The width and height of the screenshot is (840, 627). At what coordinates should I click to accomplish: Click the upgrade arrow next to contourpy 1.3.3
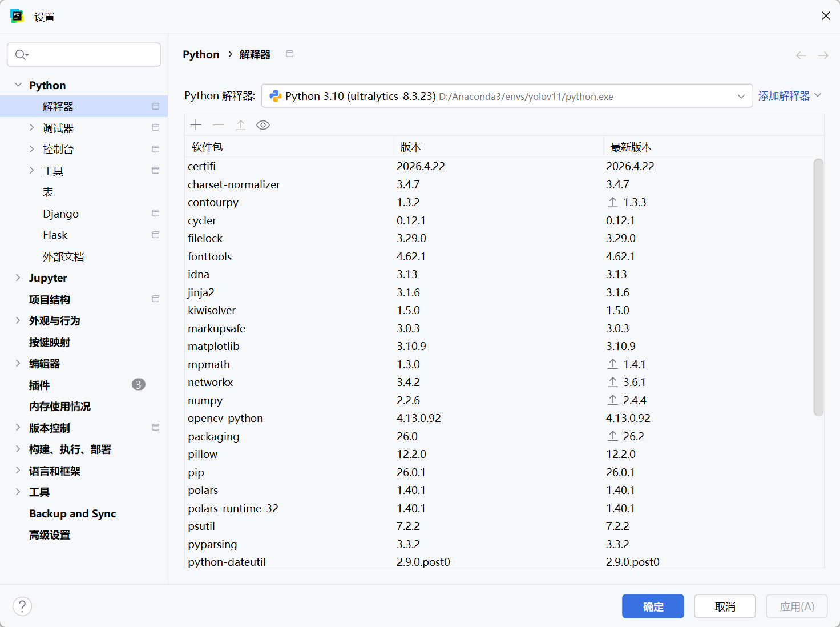(x=613, y=202)
